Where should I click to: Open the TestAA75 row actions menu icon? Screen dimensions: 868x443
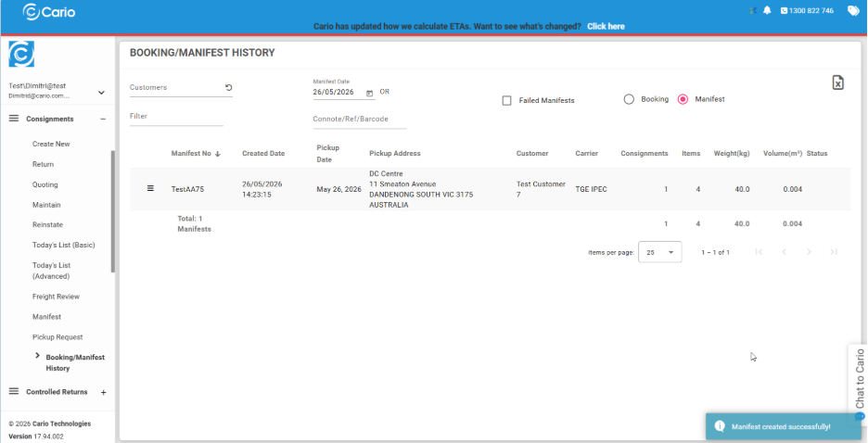click(150, 188)
